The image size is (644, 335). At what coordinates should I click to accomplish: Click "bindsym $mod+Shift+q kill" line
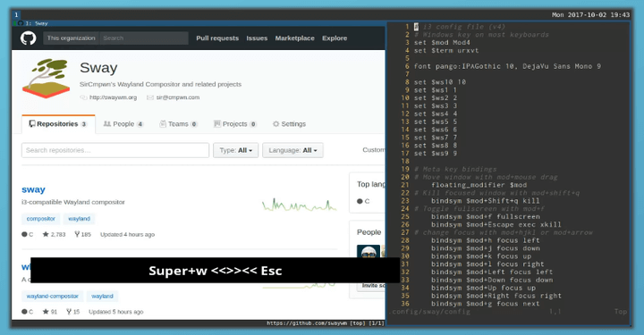485,201
